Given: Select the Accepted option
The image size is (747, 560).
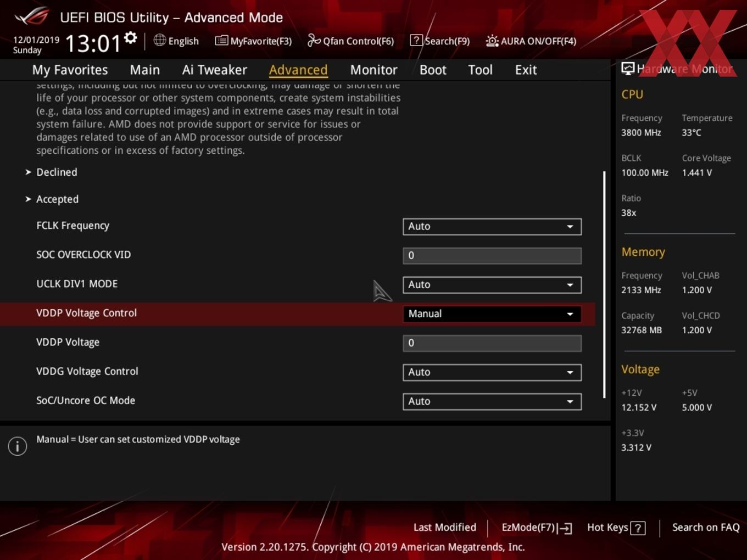Looking at the screenshot, I should click(57, 199).
